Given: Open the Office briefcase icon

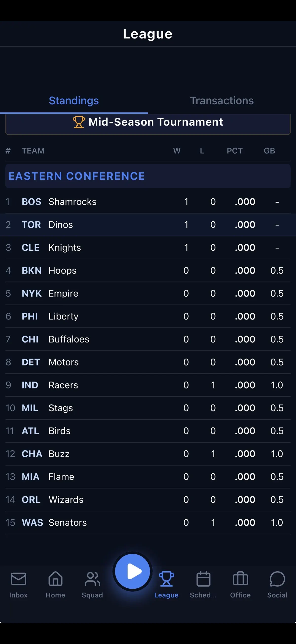Looking at the screenshot, I should (x=240, y=579).
